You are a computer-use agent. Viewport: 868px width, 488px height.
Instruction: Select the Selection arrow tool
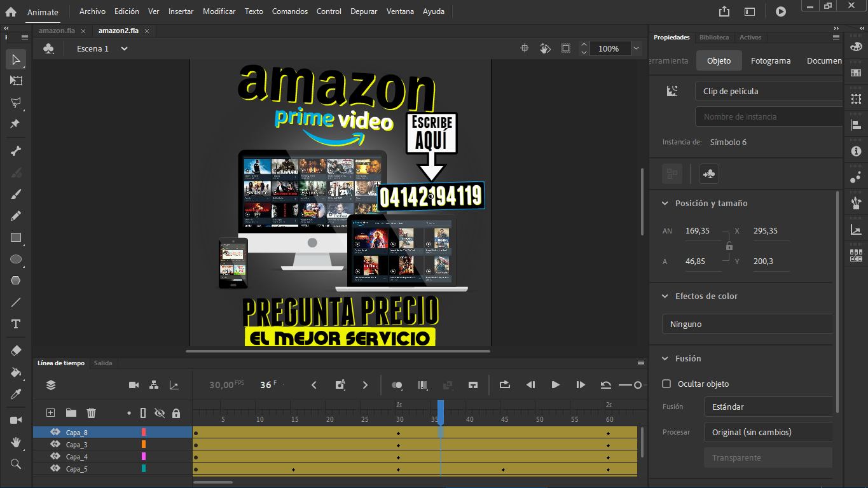[16, 60]
